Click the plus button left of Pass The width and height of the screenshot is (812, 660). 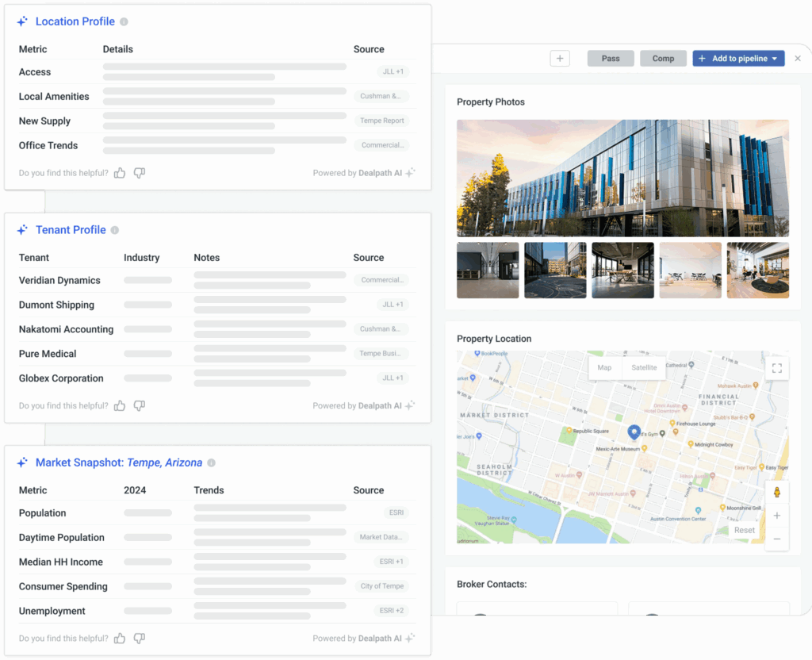[560, 59]
